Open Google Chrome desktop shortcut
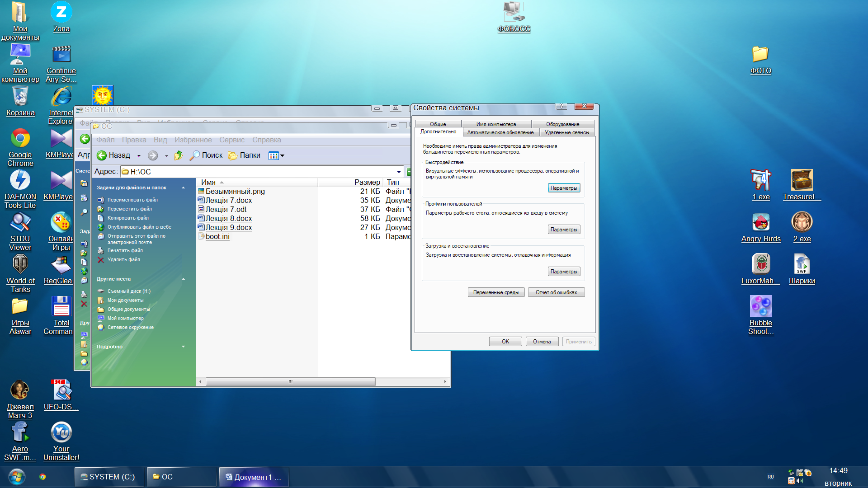Image resolution: width=868 pixels, height=488 pixels. pos(20,147)
